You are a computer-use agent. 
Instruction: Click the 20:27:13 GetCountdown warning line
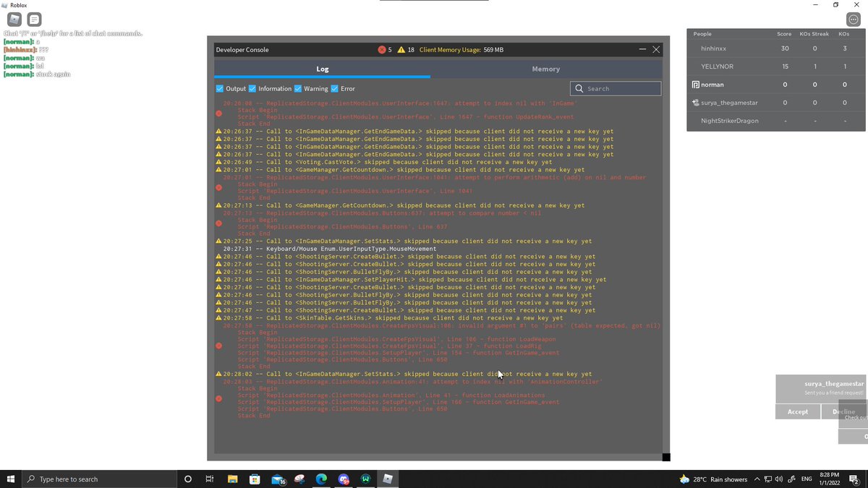(400, 205)
